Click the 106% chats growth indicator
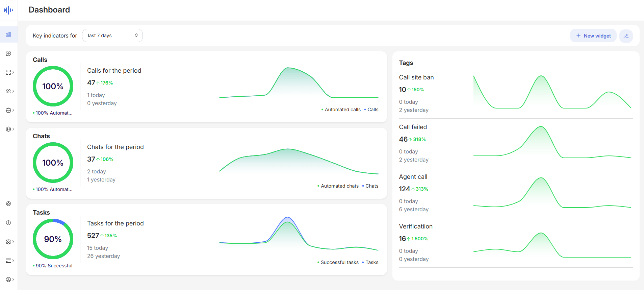 point(105,159)
